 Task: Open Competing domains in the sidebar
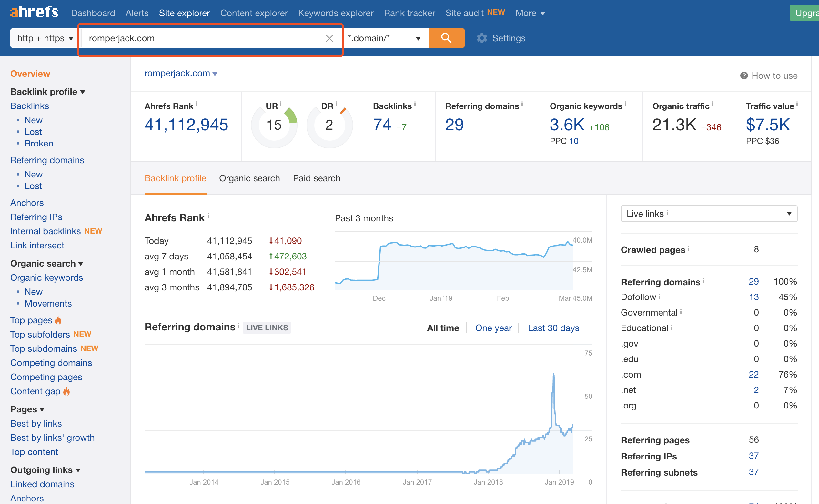[51, 363]
